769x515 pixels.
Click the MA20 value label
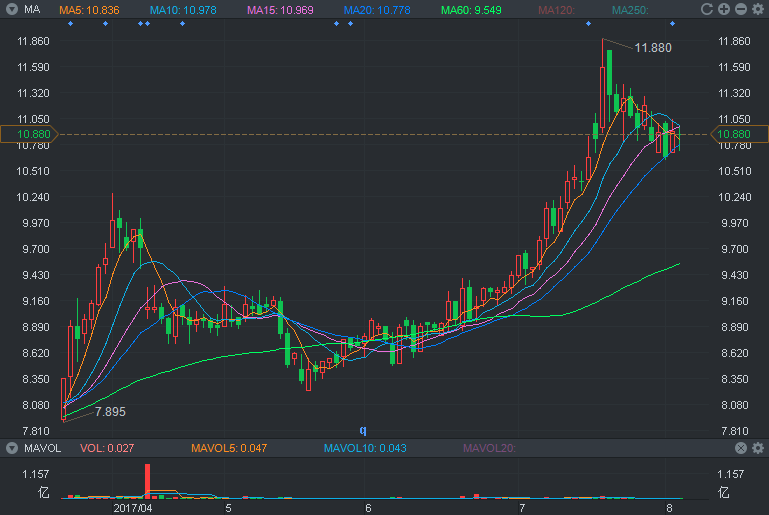(377, 10)
